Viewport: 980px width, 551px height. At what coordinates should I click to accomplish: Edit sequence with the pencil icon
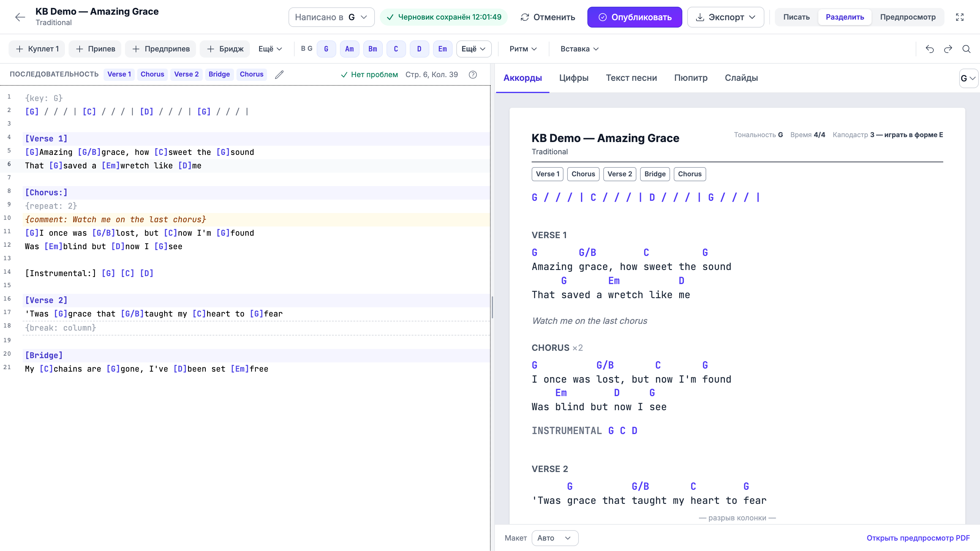pyautogui.click(x=279, y=74)
